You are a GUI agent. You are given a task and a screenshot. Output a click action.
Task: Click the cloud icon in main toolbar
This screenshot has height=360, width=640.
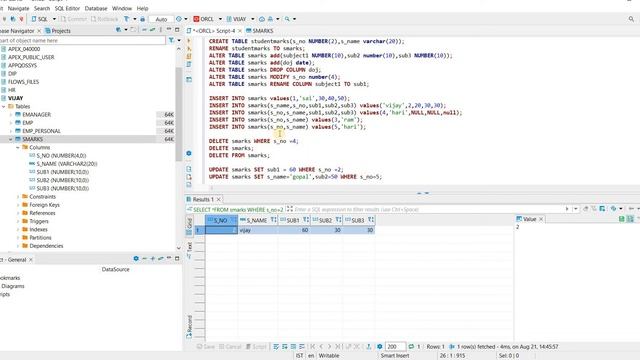(262, 19)
